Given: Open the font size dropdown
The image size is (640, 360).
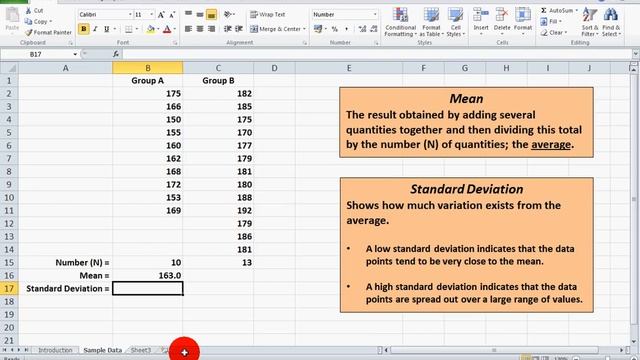Looking at the screenshot, I should (151, 15).
